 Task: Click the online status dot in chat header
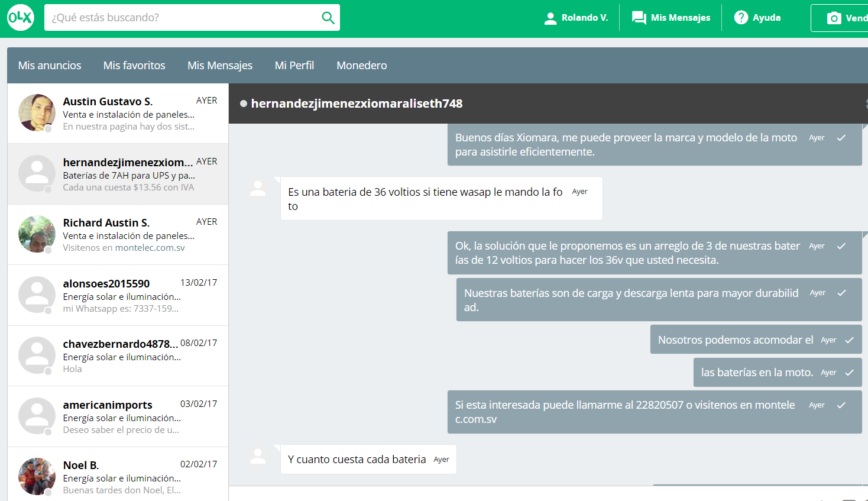(244, 104)
